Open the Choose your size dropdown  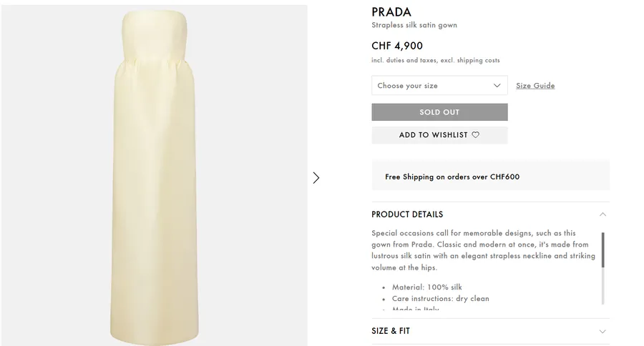point(439,86)
